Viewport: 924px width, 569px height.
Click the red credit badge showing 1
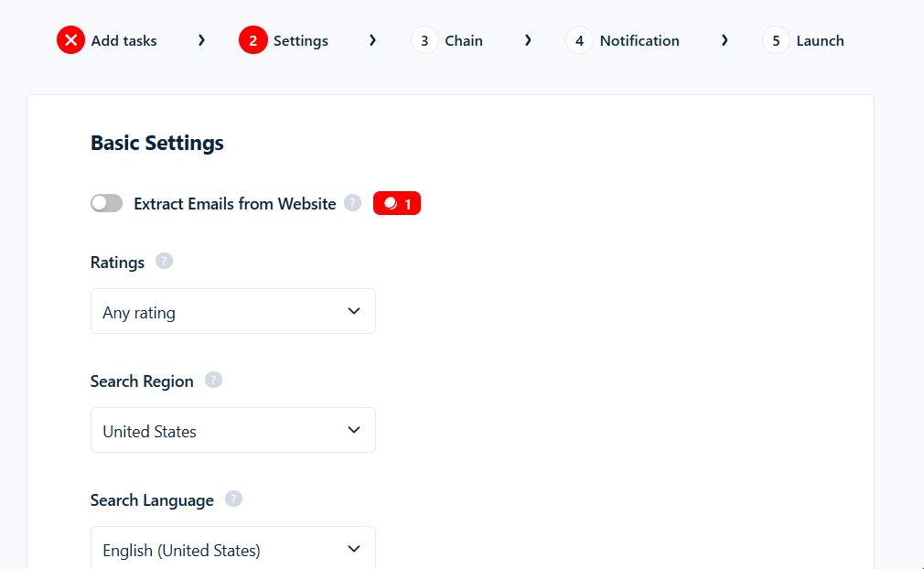(x=397, y=203)
